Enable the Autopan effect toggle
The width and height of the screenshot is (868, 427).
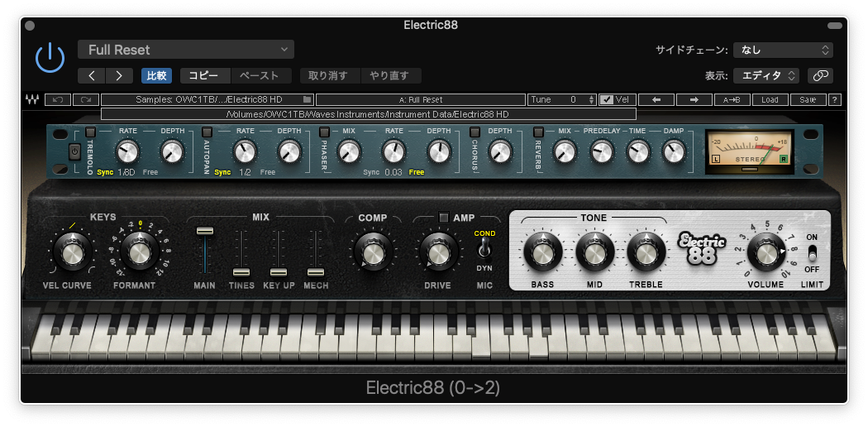pos(207,132)
